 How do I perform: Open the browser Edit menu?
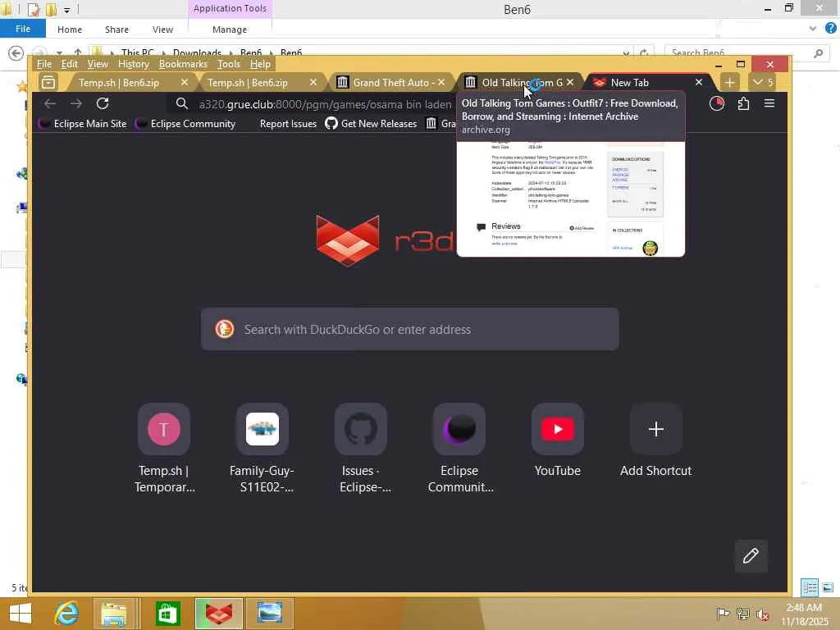[x=69, y=64]
